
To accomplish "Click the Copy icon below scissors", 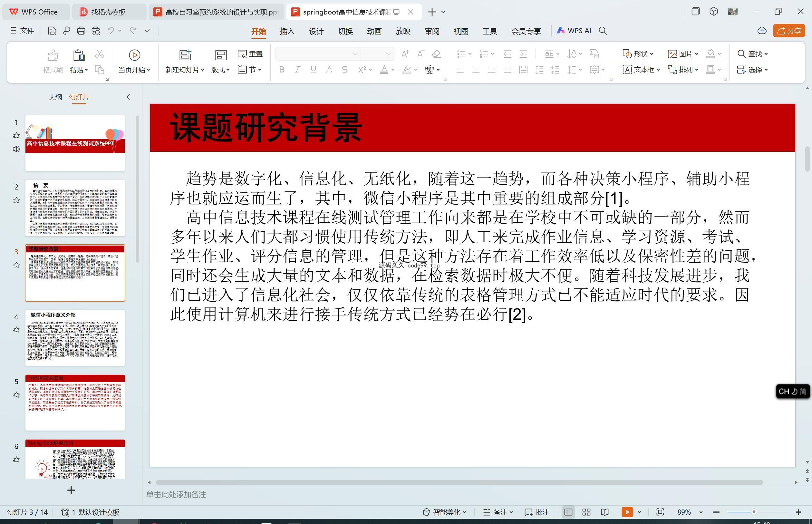I will [x=99, y=70].
